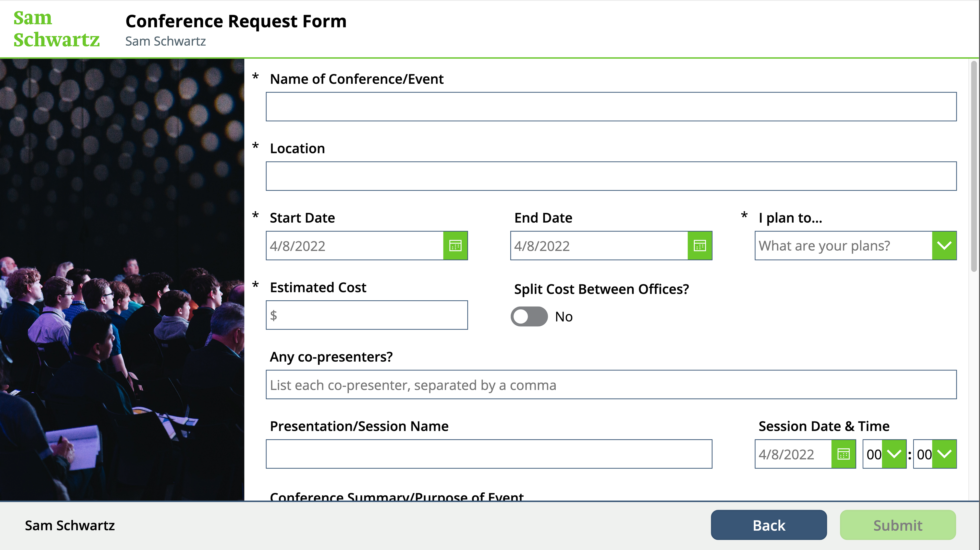Open the End Date calendar picker
980x550 pixels.
point(700,246)
